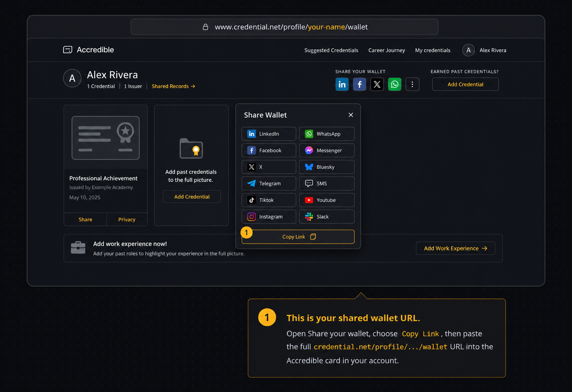
Task: Open Suggested Credentials in navigation
Action: click(331, 50)
